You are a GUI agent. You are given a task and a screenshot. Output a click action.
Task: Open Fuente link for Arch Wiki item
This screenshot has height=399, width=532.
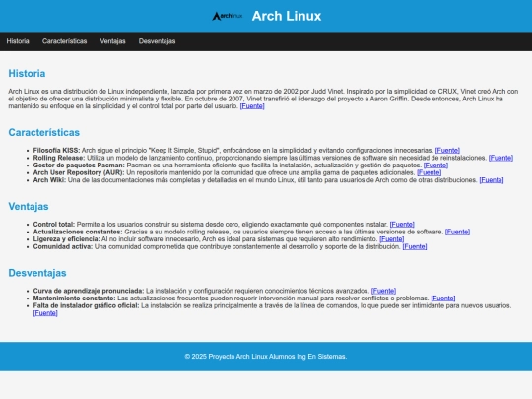pyautogui.click(x=492, y=180)
